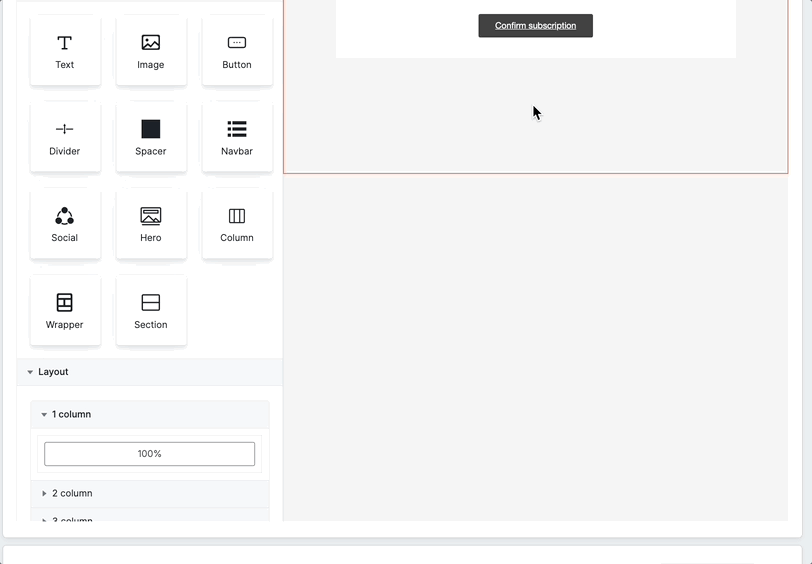This screenshot has height=564, width=812.
Task: Select the Section block icon
Action: (151, 302)
